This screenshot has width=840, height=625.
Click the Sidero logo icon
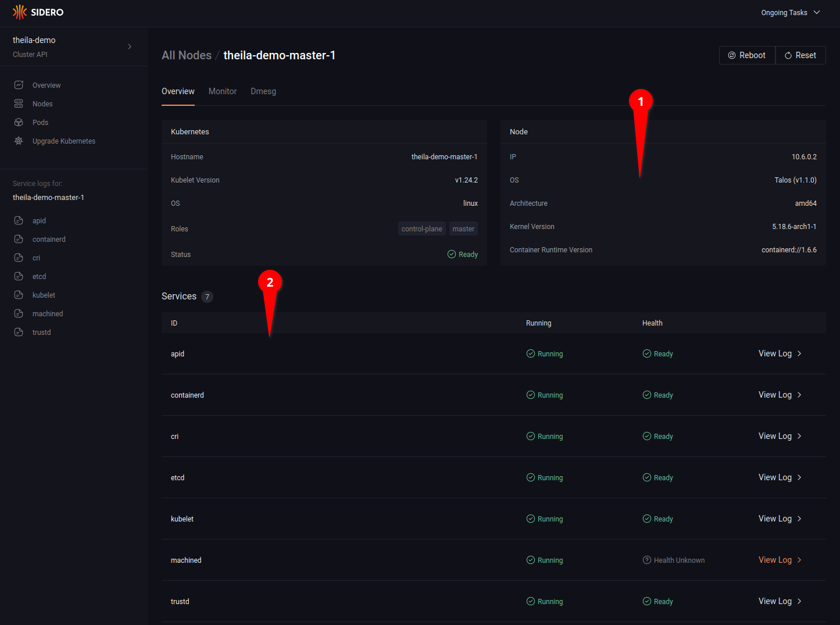tap(20, 12)
